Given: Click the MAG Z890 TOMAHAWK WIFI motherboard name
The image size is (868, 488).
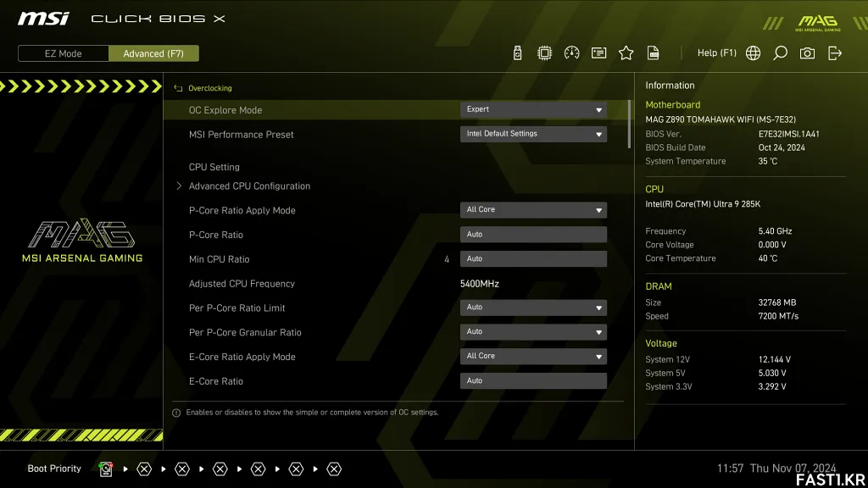Looking at the screenshot, I should [721, 119].
